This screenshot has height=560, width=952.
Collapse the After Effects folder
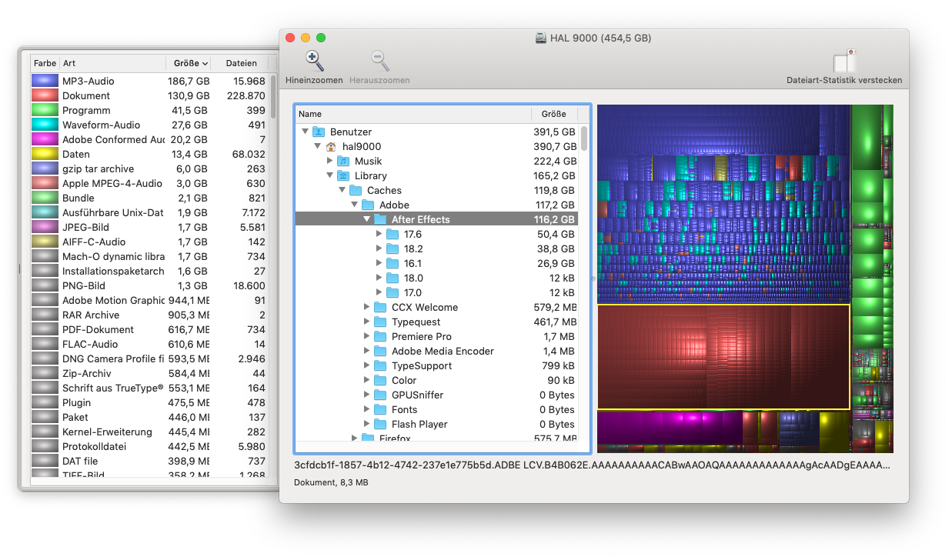pyautogui.click(x=366, y=220)
